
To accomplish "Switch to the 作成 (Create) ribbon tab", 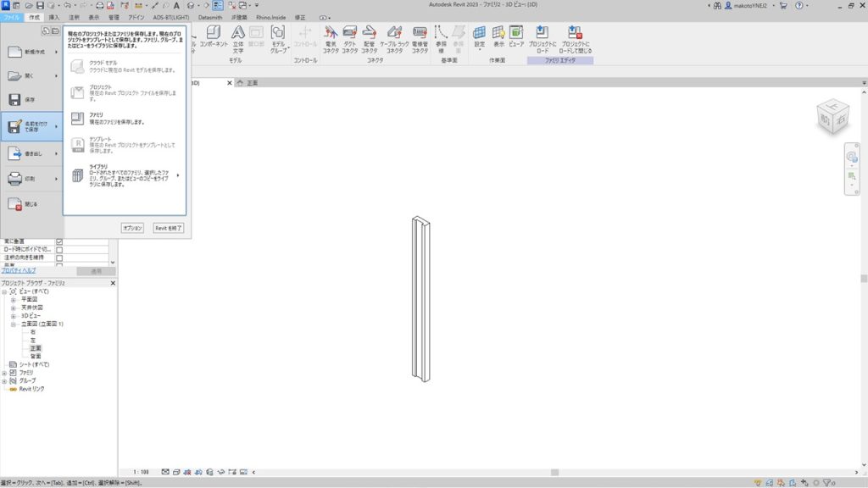I will (x=34, y=18).
